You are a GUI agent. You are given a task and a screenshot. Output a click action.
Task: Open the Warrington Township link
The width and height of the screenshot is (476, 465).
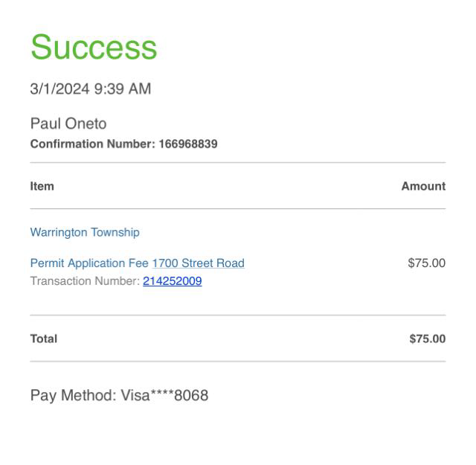(x=85, y=233)
